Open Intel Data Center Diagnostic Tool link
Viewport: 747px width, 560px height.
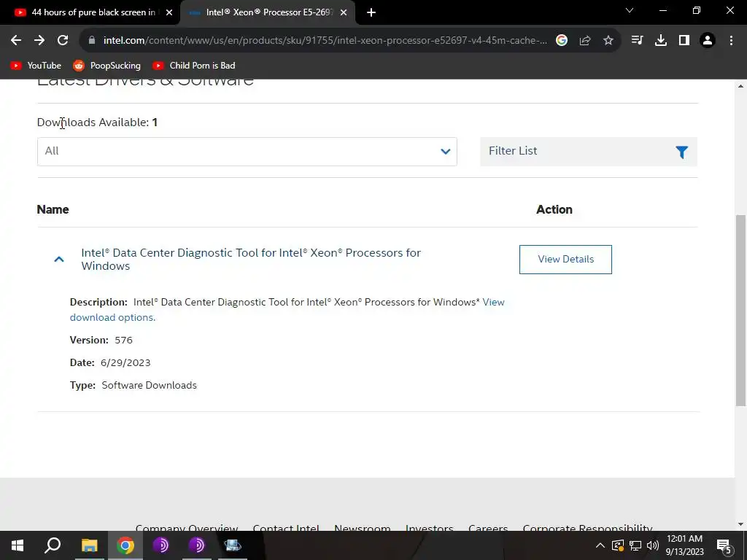point(251,260)
